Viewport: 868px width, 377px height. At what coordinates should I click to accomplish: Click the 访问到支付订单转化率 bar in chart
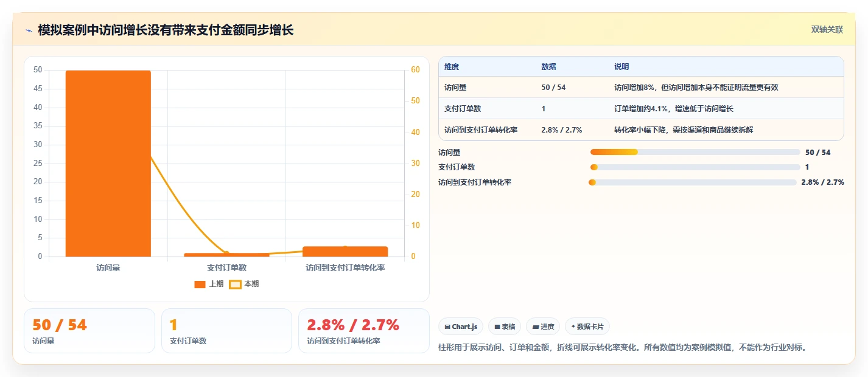click(x=345, y=252)
